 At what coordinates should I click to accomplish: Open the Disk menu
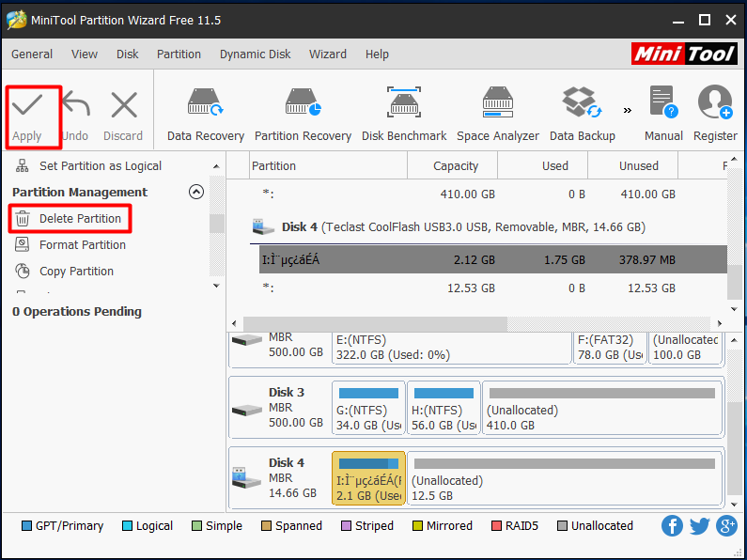pyautogui.click(x=127, y=54)
